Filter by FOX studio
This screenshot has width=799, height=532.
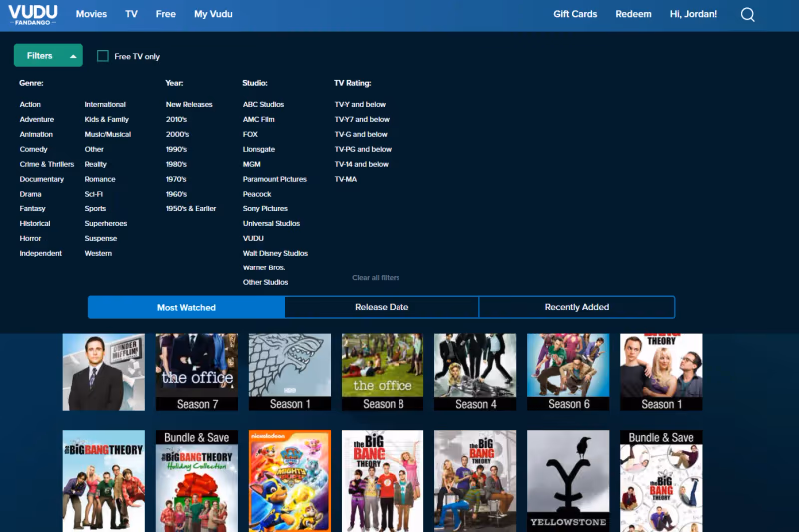(250, 134)
